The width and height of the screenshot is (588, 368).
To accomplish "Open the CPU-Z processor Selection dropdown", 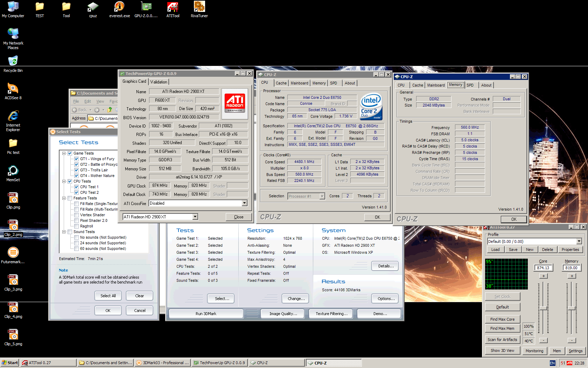I will click(322, 196).
